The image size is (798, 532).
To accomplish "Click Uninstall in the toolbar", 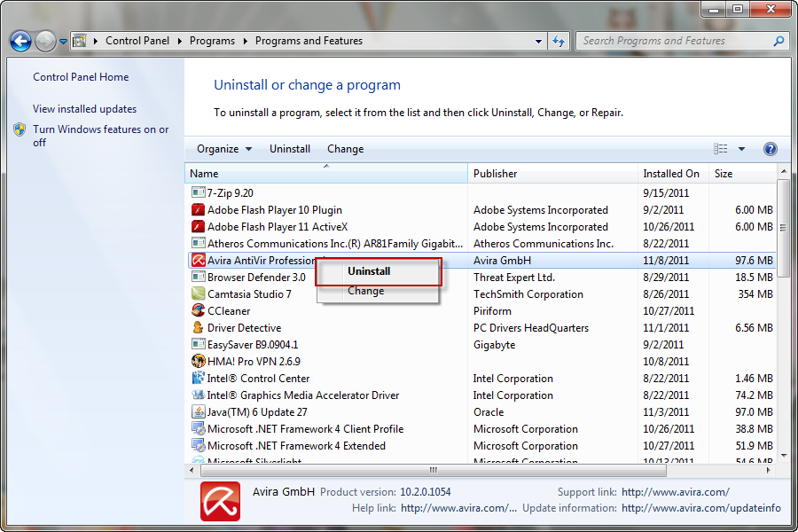I will [290, 149].
